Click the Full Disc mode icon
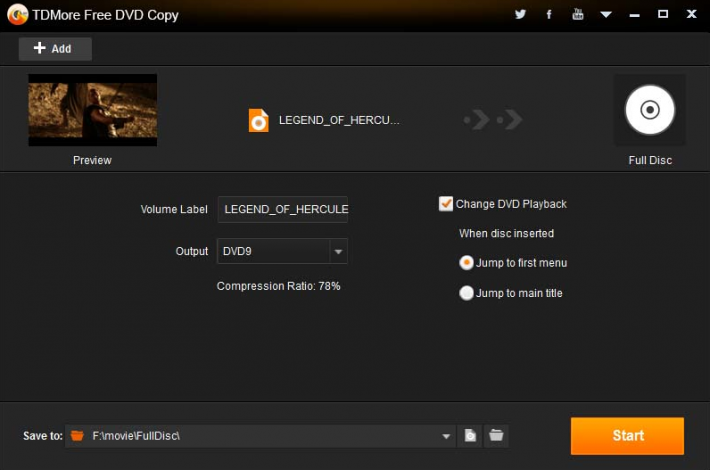Screen dimensions: 710x470 650,110
